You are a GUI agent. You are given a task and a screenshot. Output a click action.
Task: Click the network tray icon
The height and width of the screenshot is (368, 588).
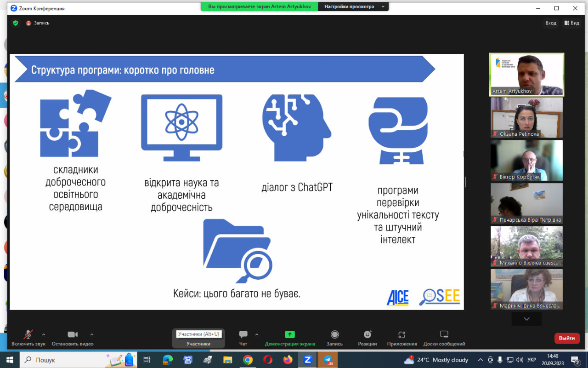click(510, 360)
